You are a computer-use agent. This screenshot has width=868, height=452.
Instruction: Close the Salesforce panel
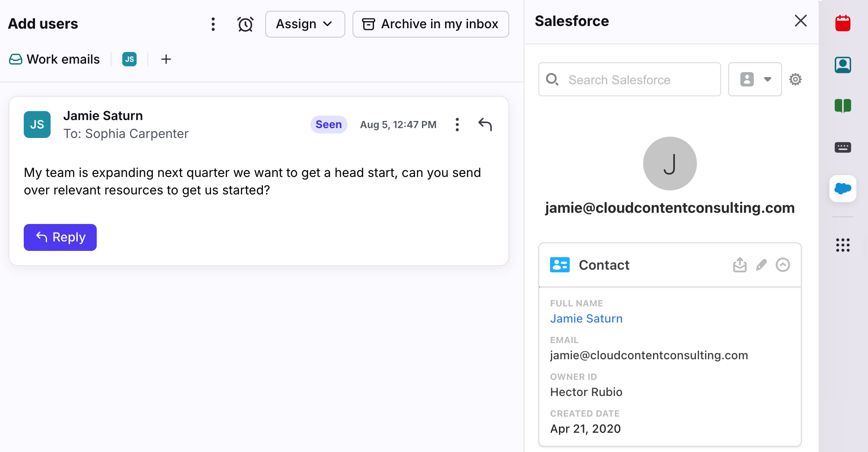[800, 21]
